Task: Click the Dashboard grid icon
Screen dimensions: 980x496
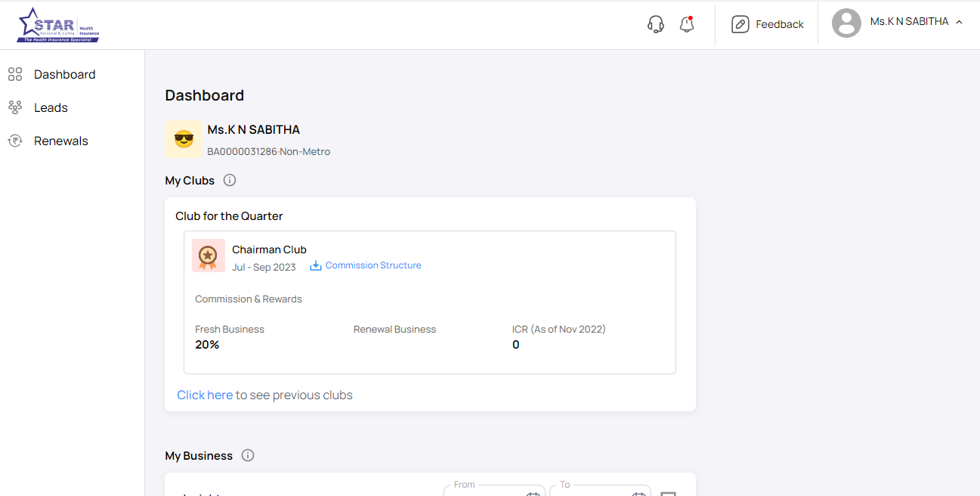Action: tap(15, 74)
